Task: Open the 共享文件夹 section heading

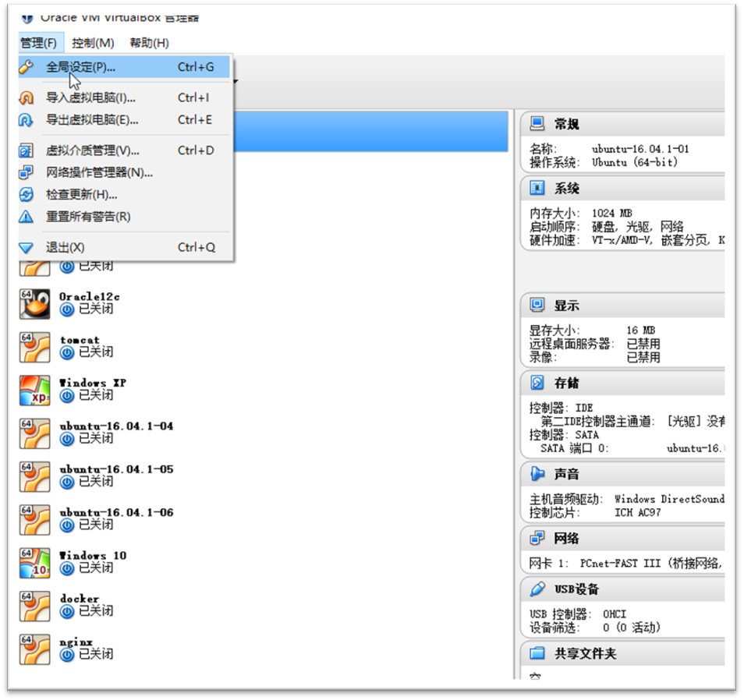Action: (x=586, y=654)
